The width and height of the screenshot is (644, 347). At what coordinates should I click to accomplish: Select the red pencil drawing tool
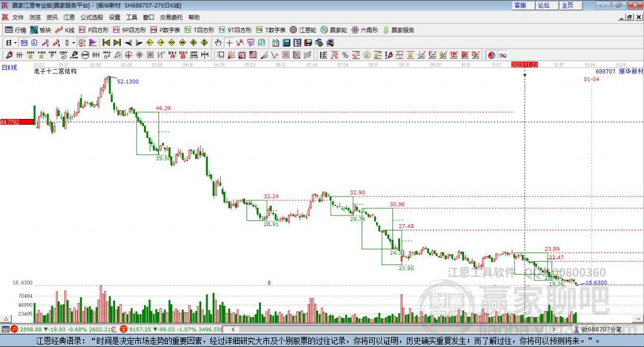(x=9, y=55)
